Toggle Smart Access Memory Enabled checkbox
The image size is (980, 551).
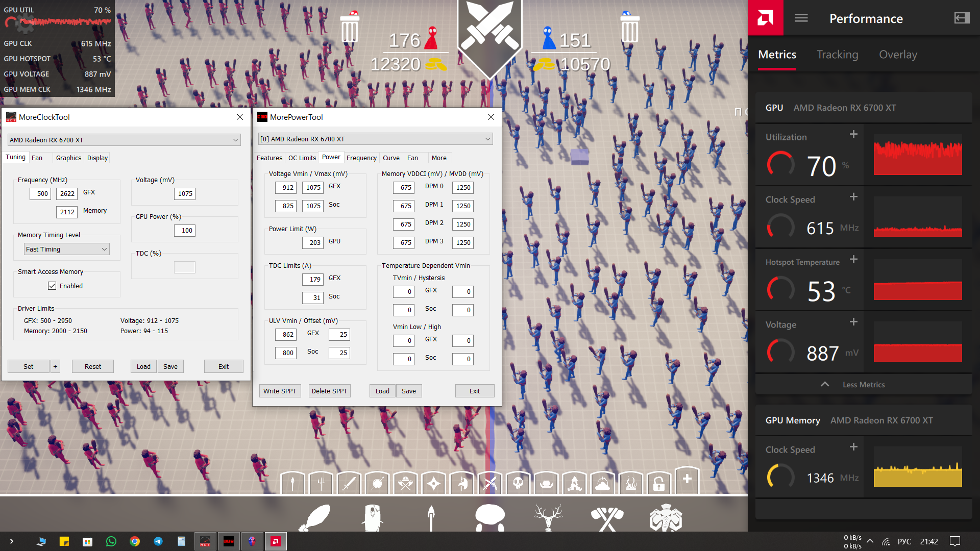tap(52, 286)
